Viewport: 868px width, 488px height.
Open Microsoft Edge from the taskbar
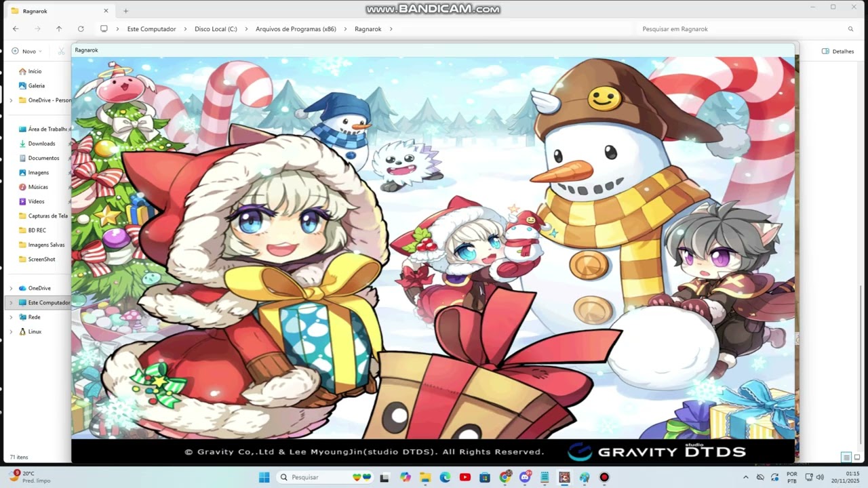445,477
